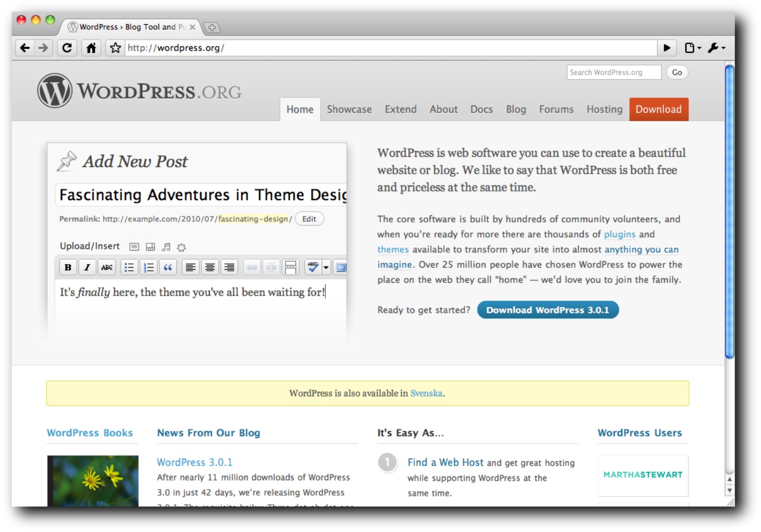Click the blue vertical scrollbar thumb
Viewport: 761px width, 532px height.
click(730, 211)
